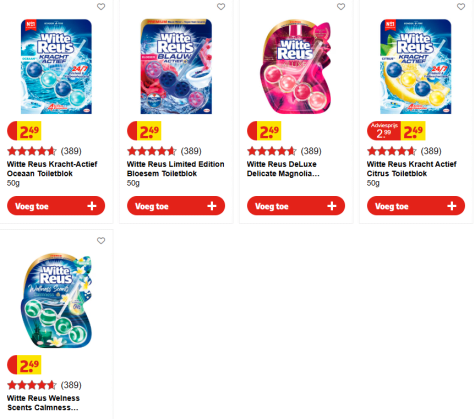The image size is (475, 419).
Task: Open Witte Reus DeLuxe Delicate Magnolia title
Action: click(x=283, y=169)
